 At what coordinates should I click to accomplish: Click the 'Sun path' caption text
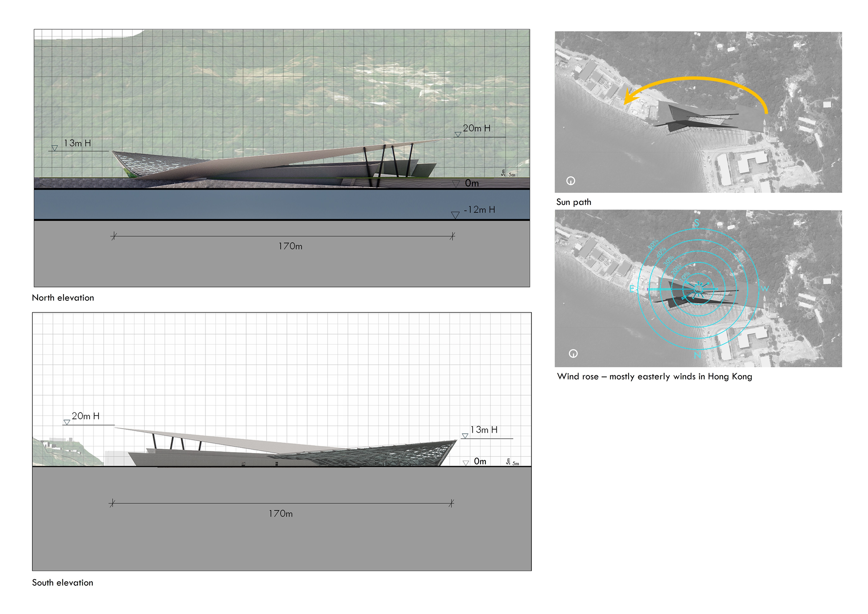[x=574, y=202]
